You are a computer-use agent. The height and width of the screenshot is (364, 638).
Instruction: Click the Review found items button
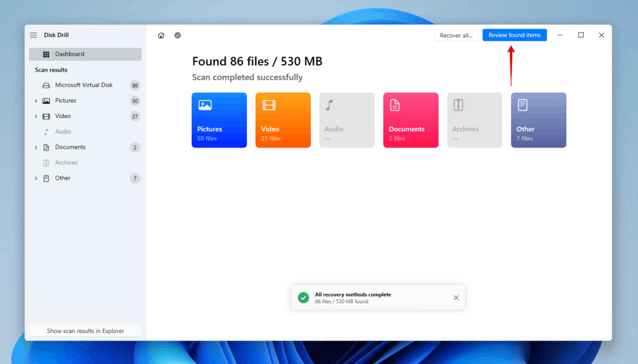pos(514,35)
